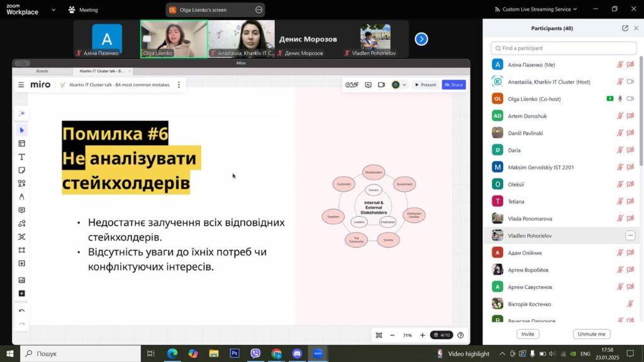Zoom out with the minus icon
Screen dimensions: 644x362
click(392, 336)
